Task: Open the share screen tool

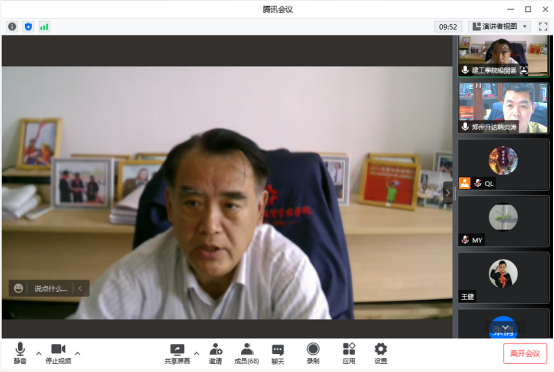Action: coord(177,354)
